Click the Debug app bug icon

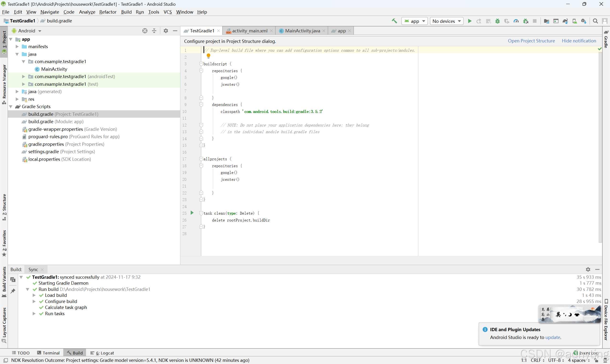(x=498, y=21)
